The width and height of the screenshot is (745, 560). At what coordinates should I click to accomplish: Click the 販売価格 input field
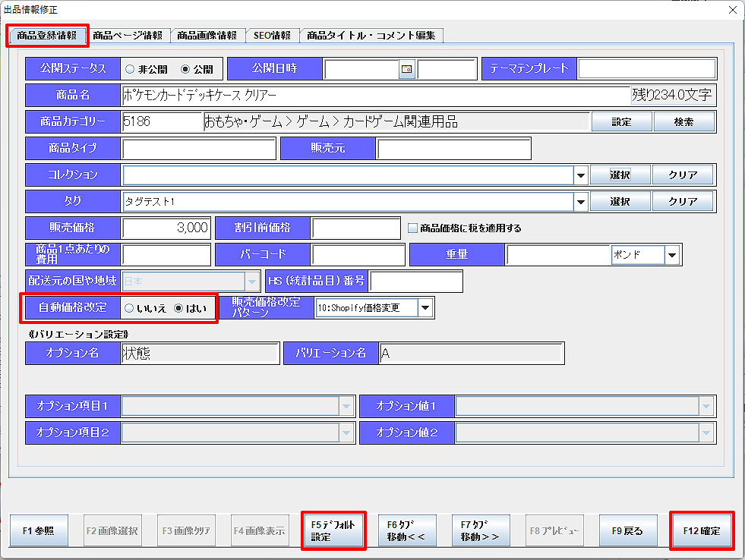(x=166, y=228)
